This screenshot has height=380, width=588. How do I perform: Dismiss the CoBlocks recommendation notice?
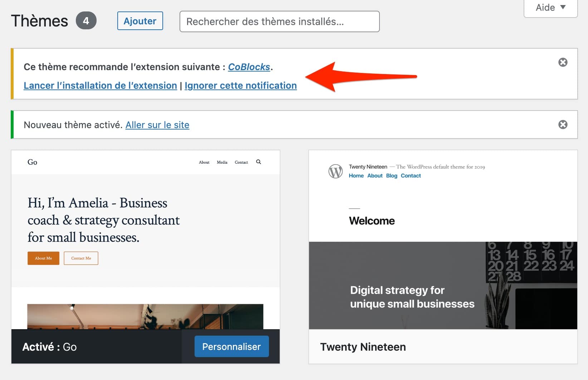[x=563, y=62]
